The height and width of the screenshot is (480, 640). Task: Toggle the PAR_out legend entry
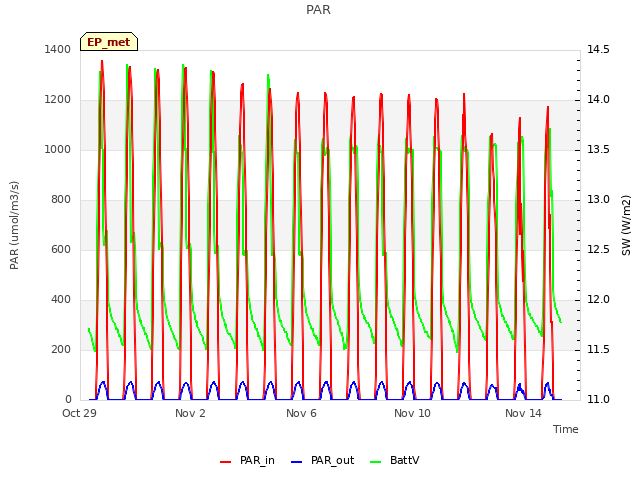tap(322, 460)
